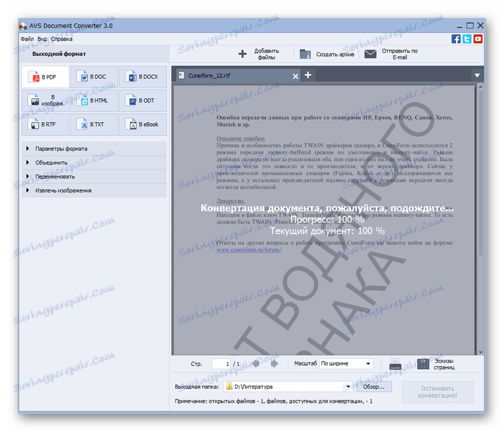This screenshot has width=504, height=432.
Task: Open the YouTube channel icon
Action: (478, 39)
